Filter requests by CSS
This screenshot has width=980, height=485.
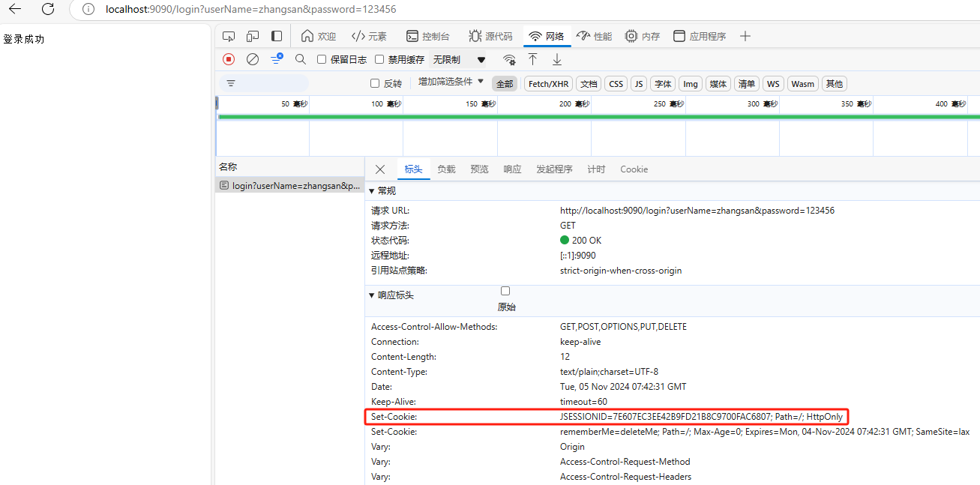616,84
